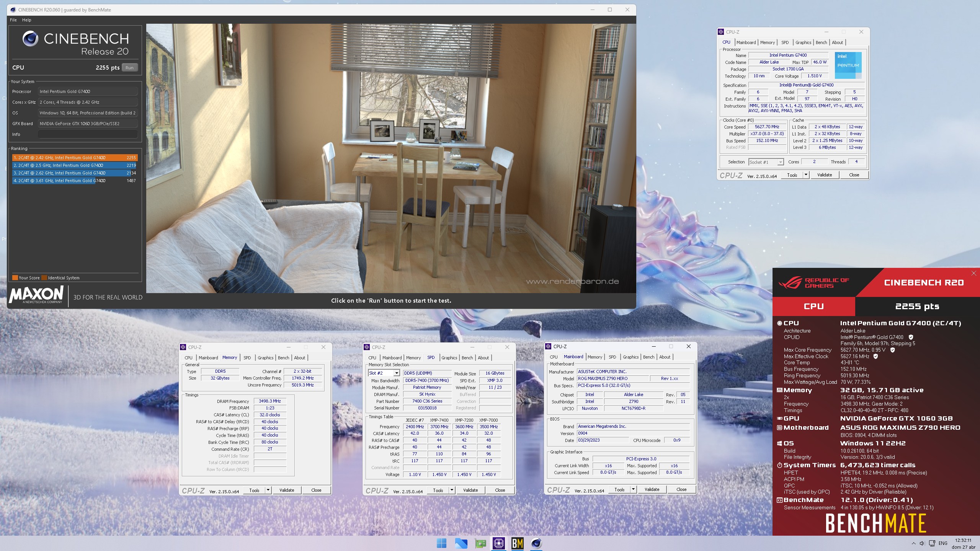
Task: Click the OS Windows icon in BenchMate panel
Action: [x=779, y=443]
